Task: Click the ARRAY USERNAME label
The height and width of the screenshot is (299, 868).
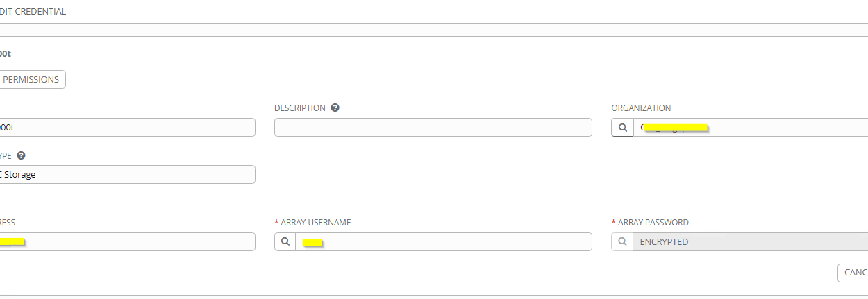Action: (x=316, y=223)
